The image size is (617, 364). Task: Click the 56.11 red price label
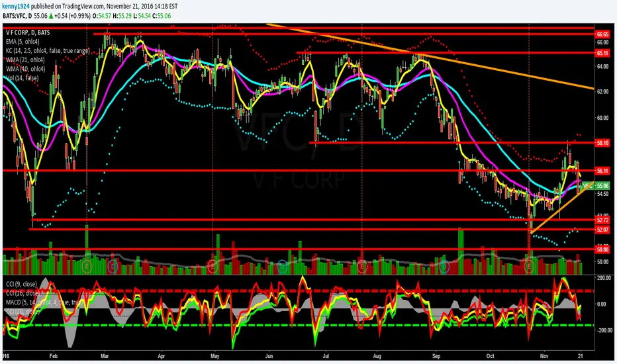[602, 171]
